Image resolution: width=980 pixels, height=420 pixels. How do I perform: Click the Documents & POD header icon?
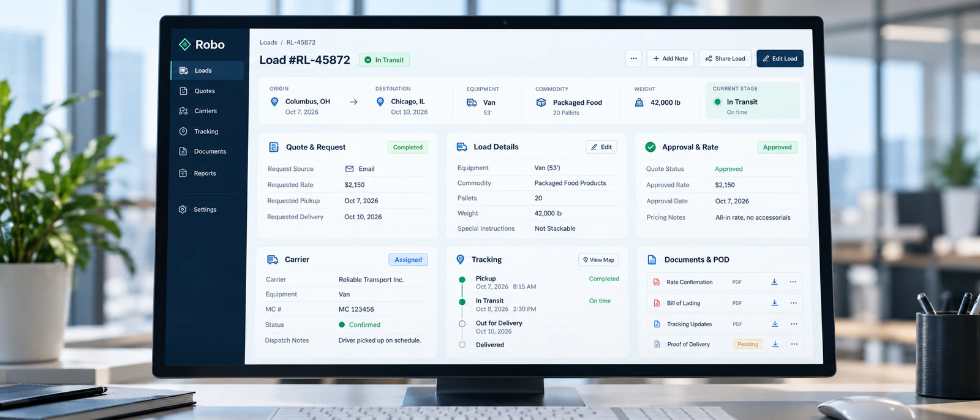point(652,260)
